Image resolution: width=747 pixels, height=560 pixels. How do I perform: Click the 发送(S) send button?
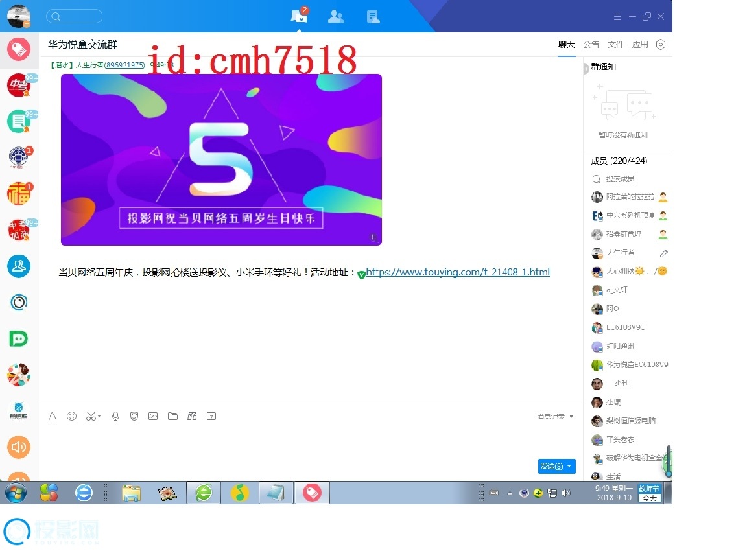tap(551, 466)
